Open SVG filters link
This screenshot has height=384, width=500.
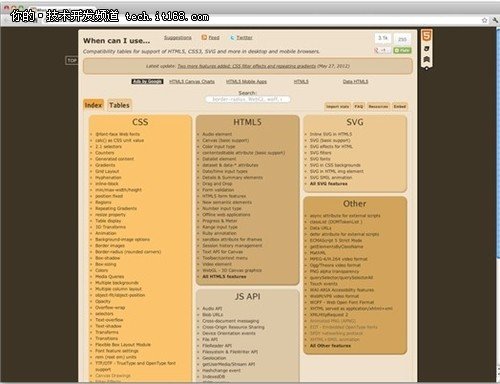(x=320, y=153)
